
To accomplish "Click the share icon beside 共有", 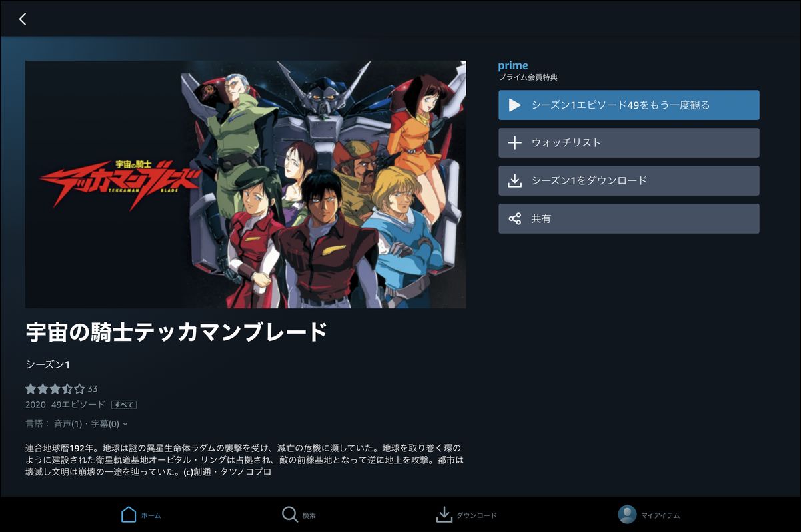I will (514, 218).
